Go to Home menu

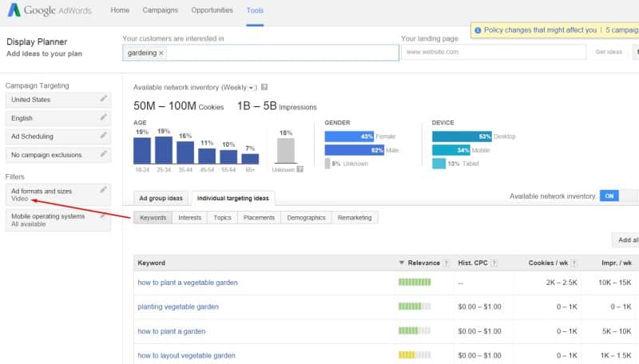click(120, 10)
